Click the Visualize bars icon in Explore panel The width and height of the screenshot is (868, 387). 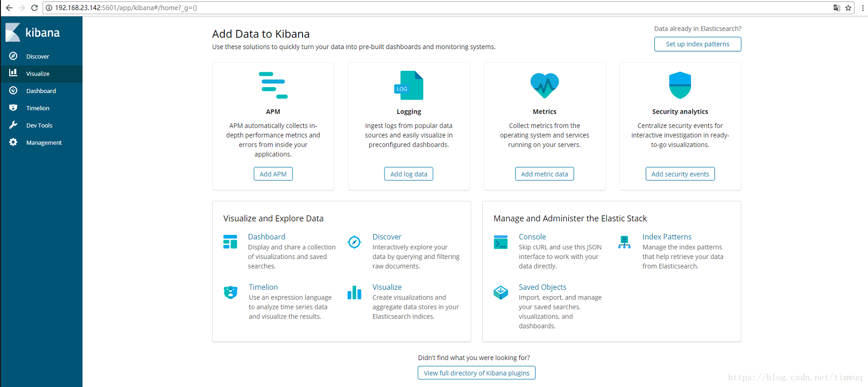355,292
